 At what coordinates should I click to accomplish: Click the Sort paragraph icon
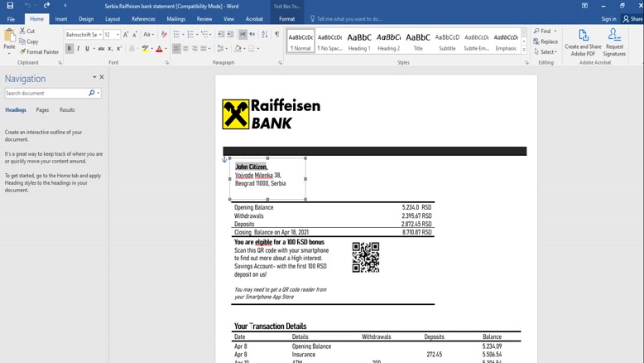click(265, 35)
